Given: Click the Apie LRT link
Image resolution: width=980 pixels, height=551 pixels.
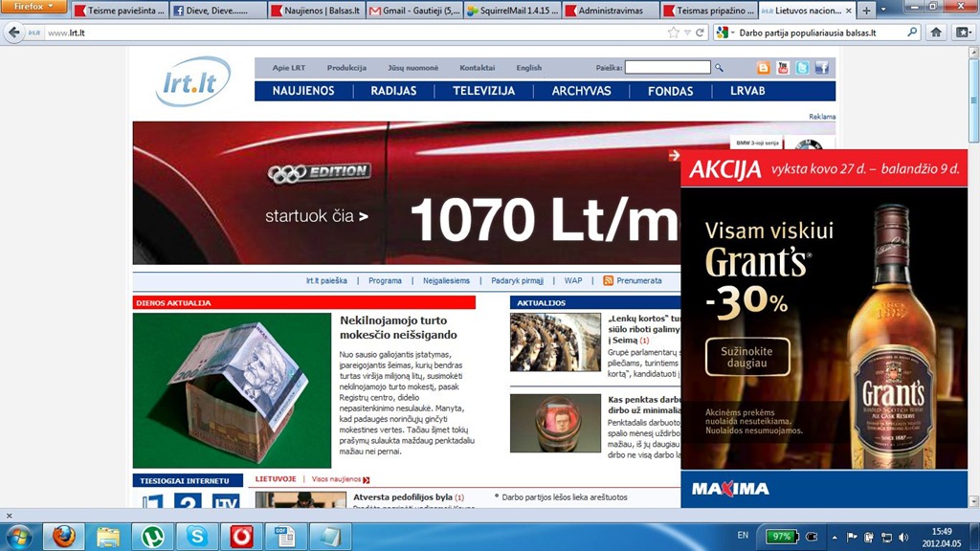Looking at the screenshot, I should 289,68.
